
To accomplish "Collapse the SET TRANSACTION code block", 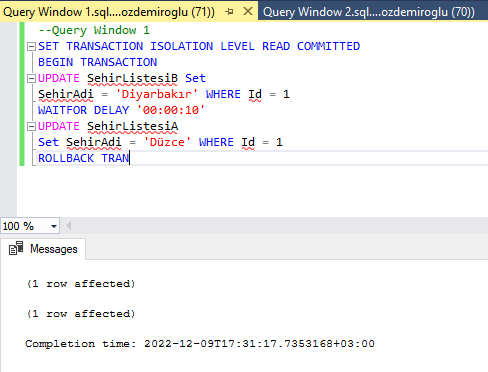I will (x=31, y=46).
